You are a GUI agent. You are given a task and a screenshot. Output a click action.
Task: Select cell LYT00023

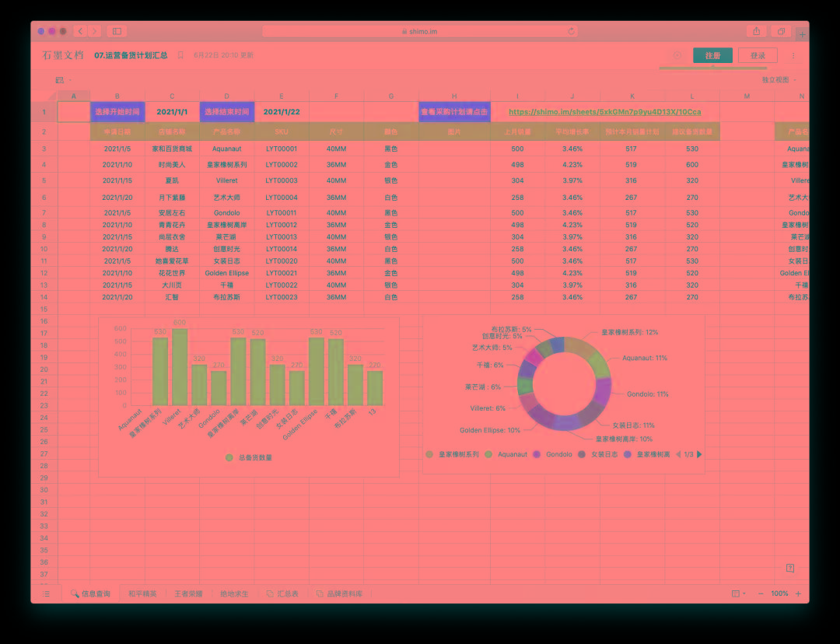click(282, 297)
